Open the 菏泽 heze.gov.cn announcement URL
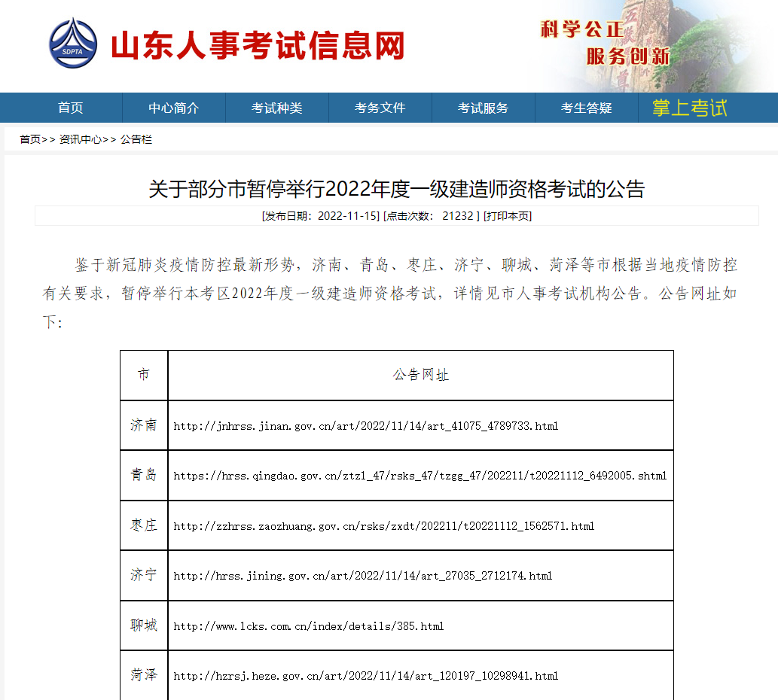Image resolution: width=778 pixels, height=700 pixels. point(365,676)
